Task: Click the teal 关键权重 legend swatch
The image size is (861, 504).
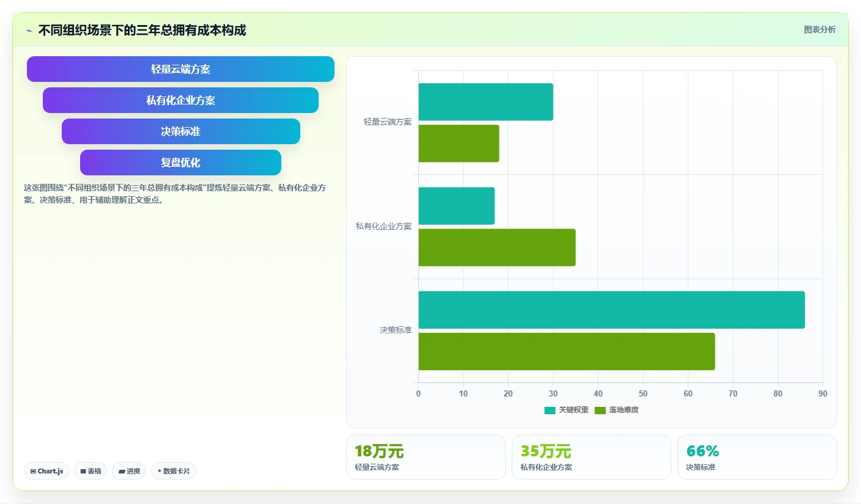Action: [550, 410]
